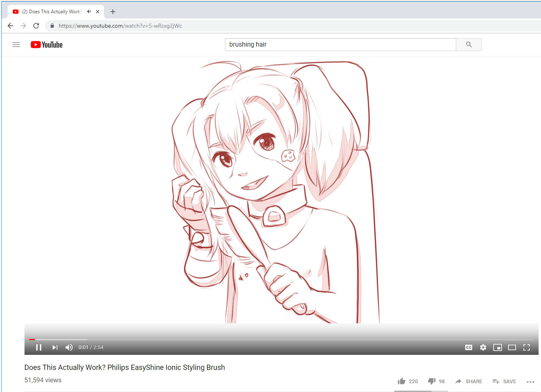
Task: Mute the video volume
Action: [69, 347]
